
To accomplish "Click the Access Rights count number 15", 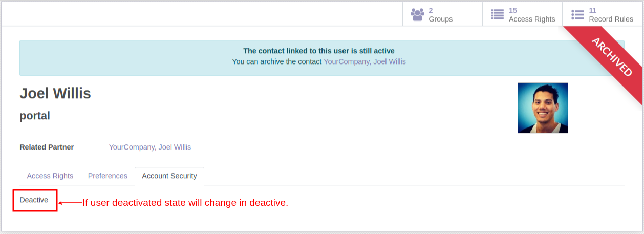I will pos(513,10).
